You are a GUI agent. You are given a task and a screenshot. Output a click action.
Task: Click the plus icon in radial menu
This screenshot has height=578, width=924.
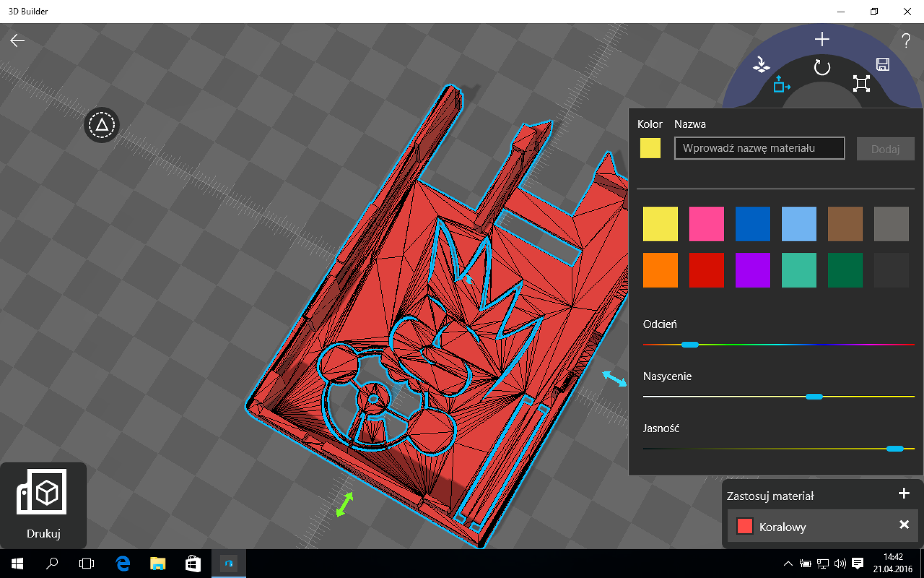[822, 39]
